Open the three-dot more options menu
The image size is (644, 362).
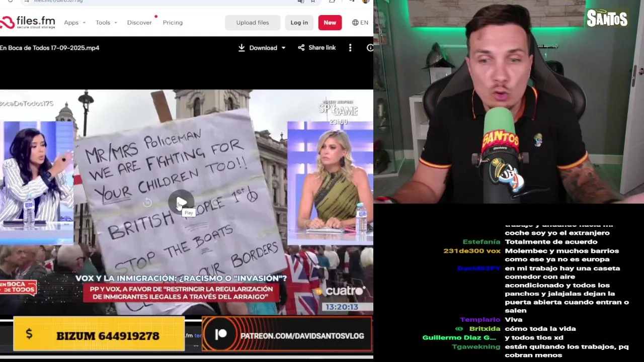(350, 48)
